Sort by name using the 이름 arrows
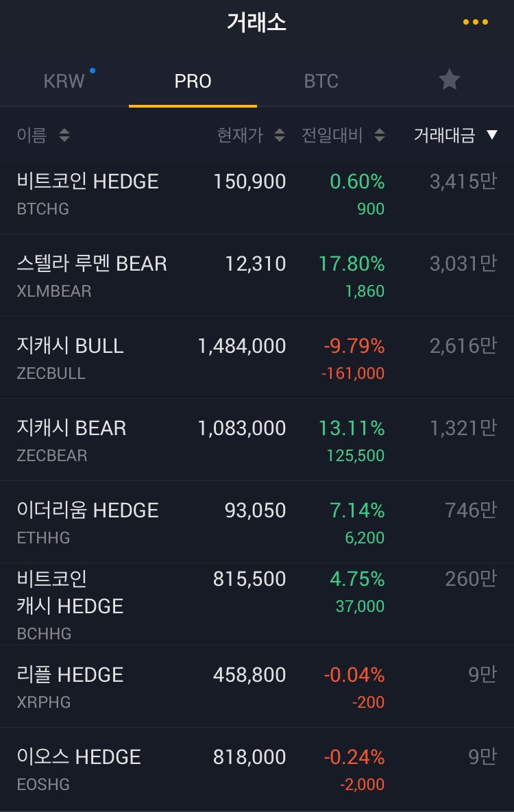 pyautogui.click(x=64, y=135)
